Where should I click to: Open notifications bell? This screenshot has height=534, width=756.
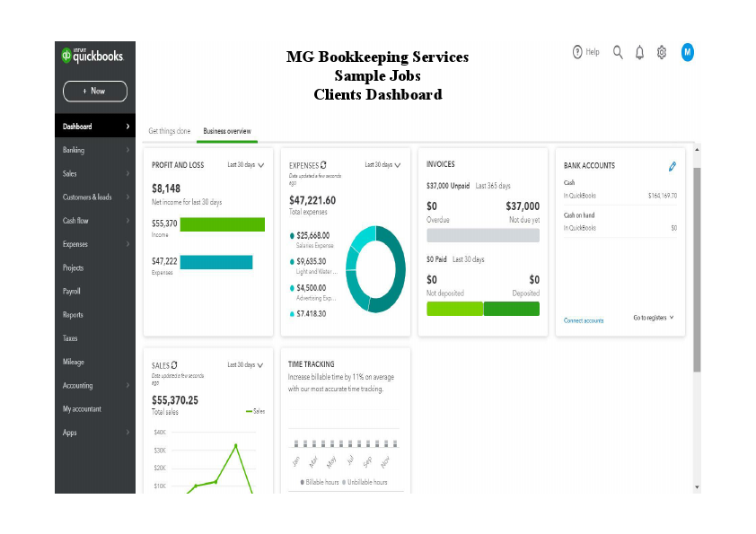[639, 52]
